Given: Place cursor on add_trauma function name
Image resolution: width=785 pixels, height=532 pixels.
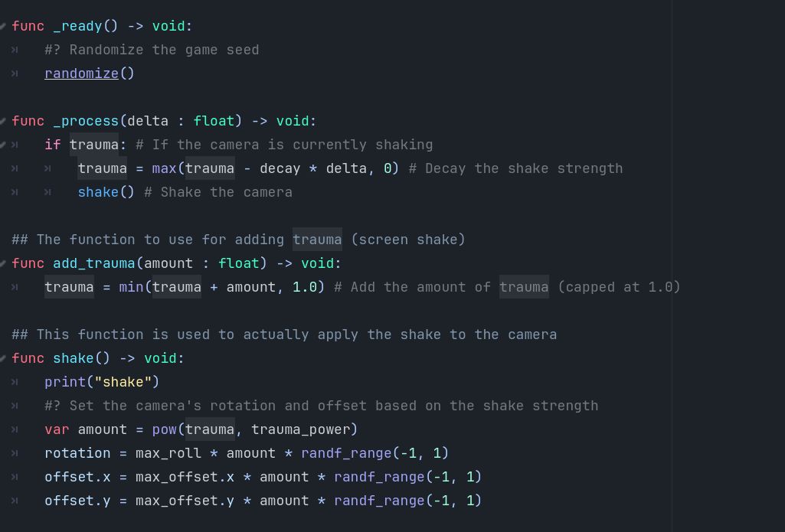Looking at the screenshot, I should pyautogui.click(x=94, y=263).
